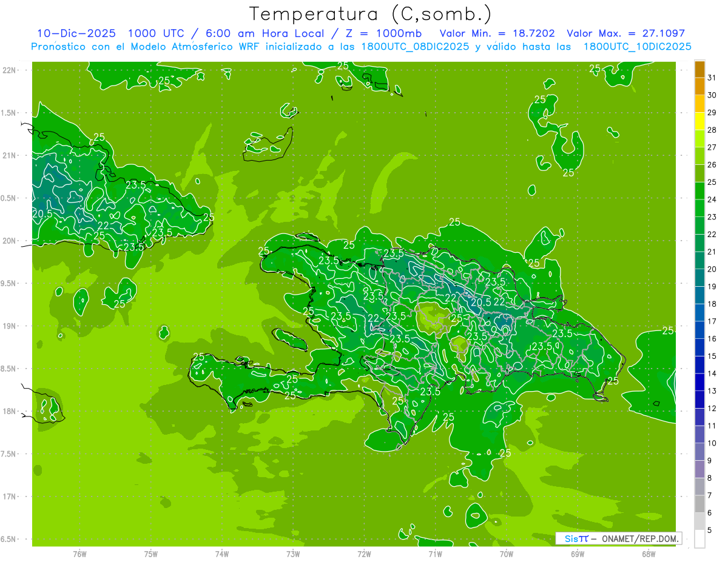Viewport: 728px width, 562px height.
Task: Click the legend color band between 30 and 31
Action: [x=699, y=87]
